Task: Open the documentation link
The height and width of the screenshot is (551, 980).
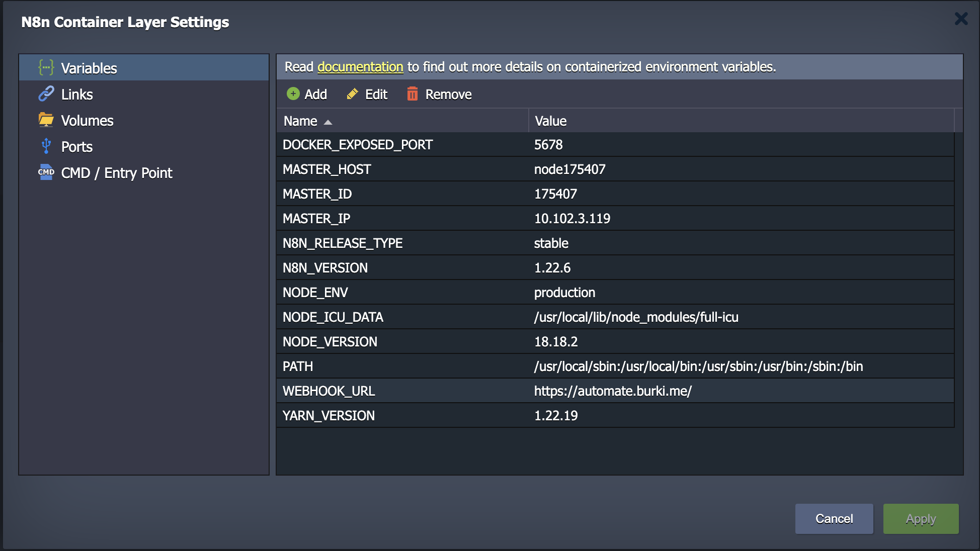Action: point(360,67)
